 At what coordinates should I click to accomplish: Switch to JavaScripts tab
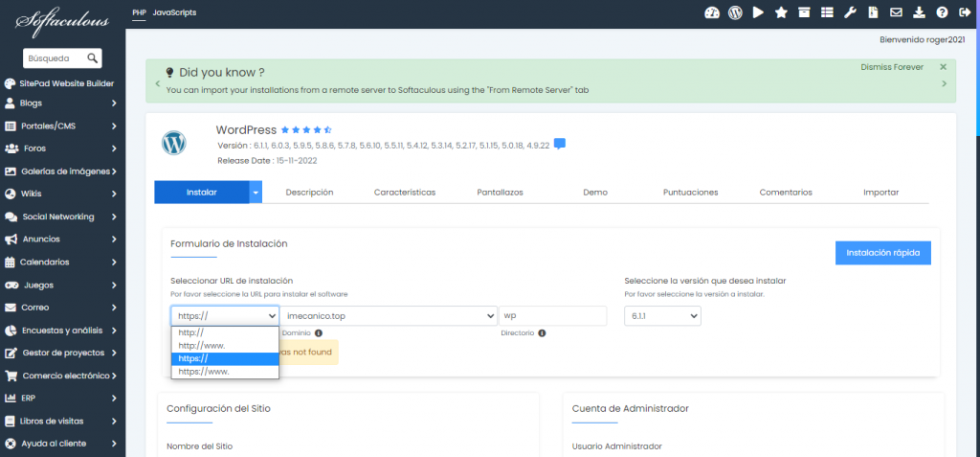tap(174, 12)
